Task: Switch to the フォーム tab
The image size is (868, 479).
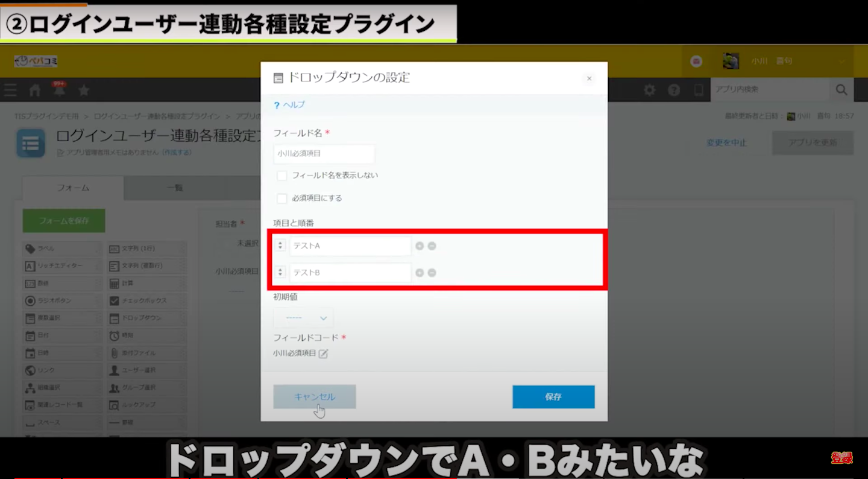Action: tap(73, 188)
